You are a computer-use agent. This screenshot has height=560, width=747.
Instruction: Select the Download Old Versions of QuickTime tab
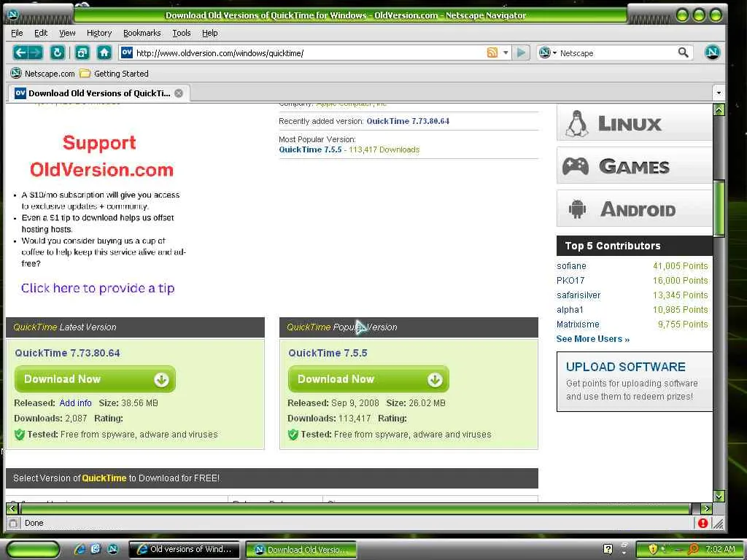click(98, 93)
